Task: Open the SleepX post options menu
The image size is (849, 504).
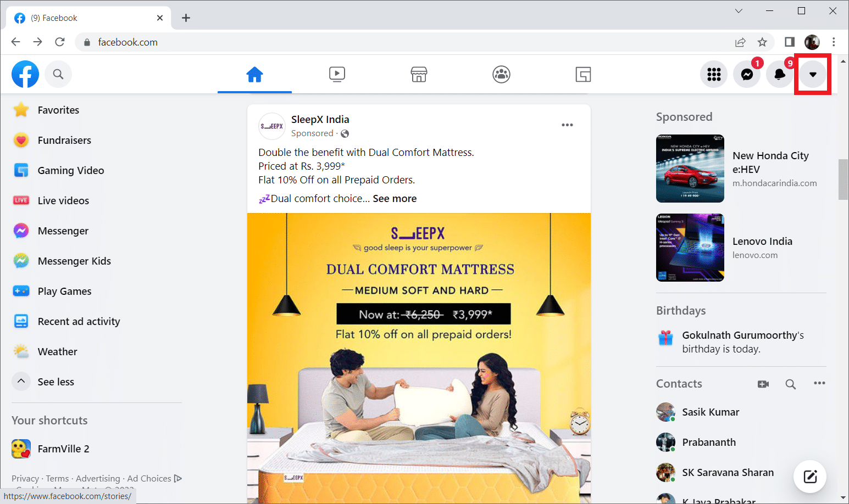Action: 567,125
